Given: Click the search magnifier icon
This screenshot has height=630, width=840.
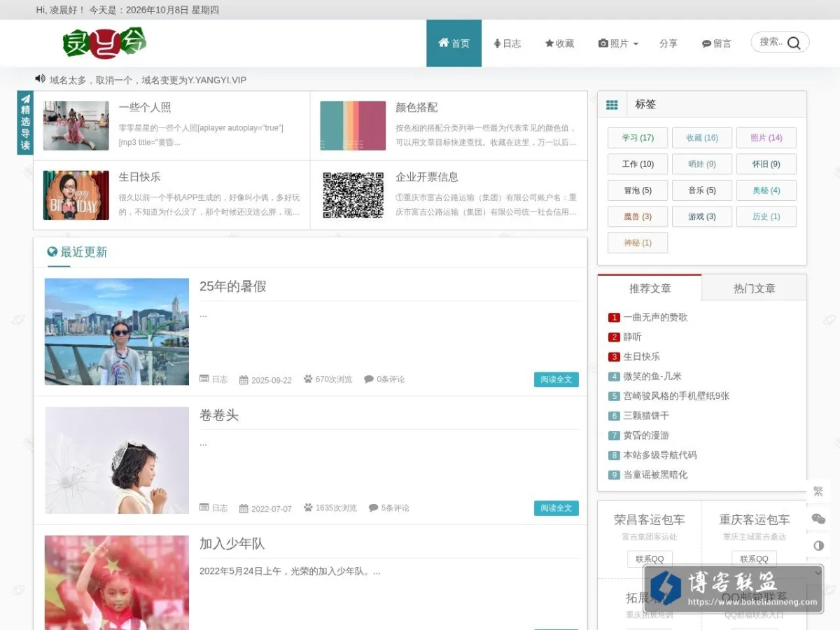Looking at the screenshot, I should click(x=794, y=43).
